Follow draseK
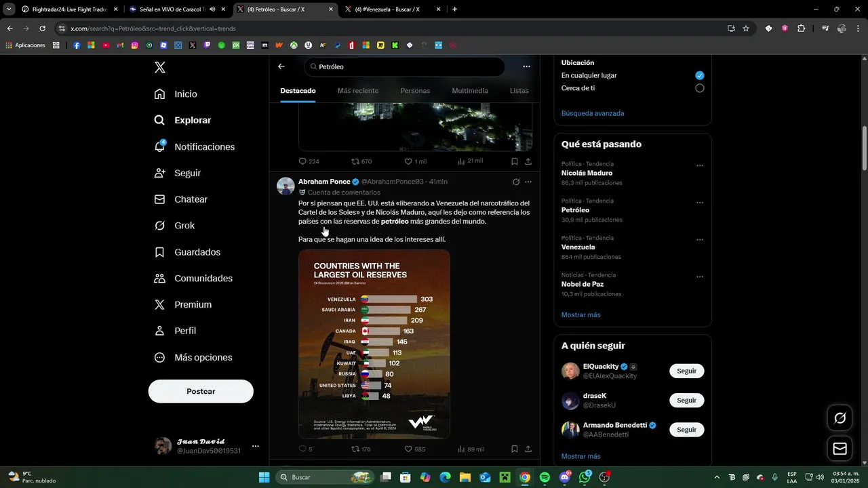 (686, 400)
